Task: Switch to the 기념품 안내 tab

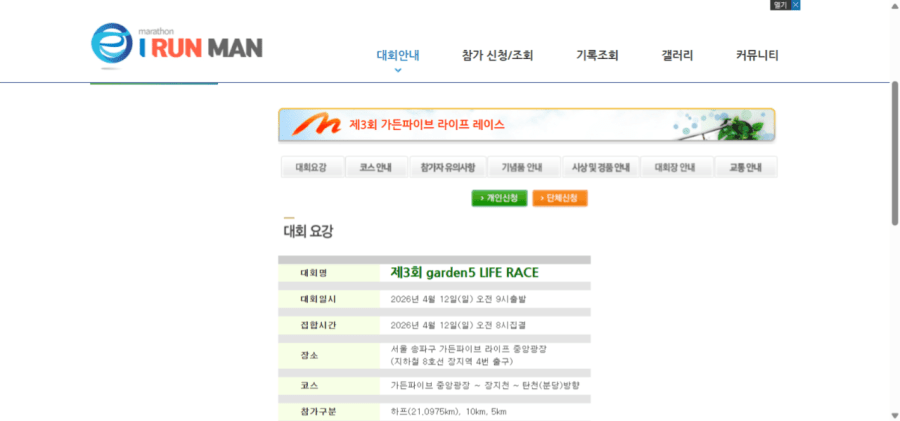Action: pyautogui.click(x=523, y=168)
